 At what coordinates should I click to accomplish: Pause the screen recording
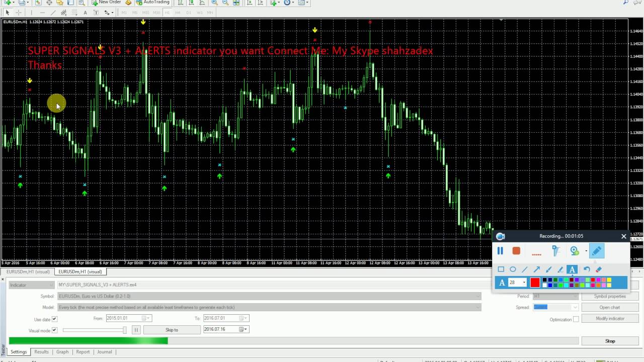point(500,250)
